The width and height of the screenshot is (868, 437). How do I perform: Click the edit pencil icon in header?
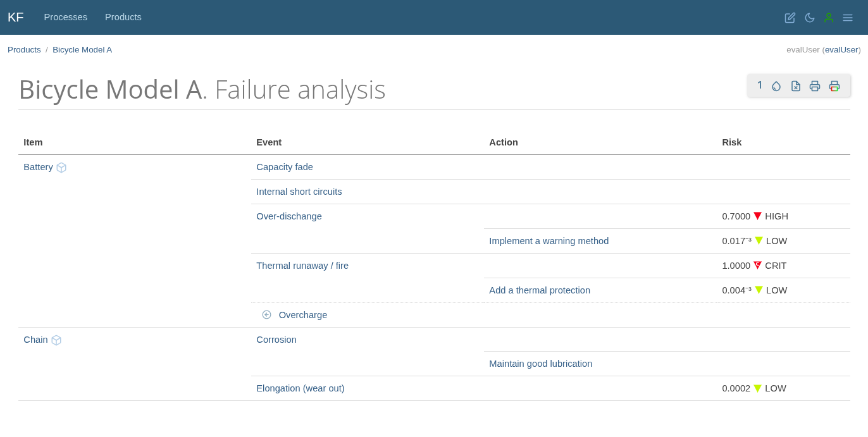tap(790, 18)
